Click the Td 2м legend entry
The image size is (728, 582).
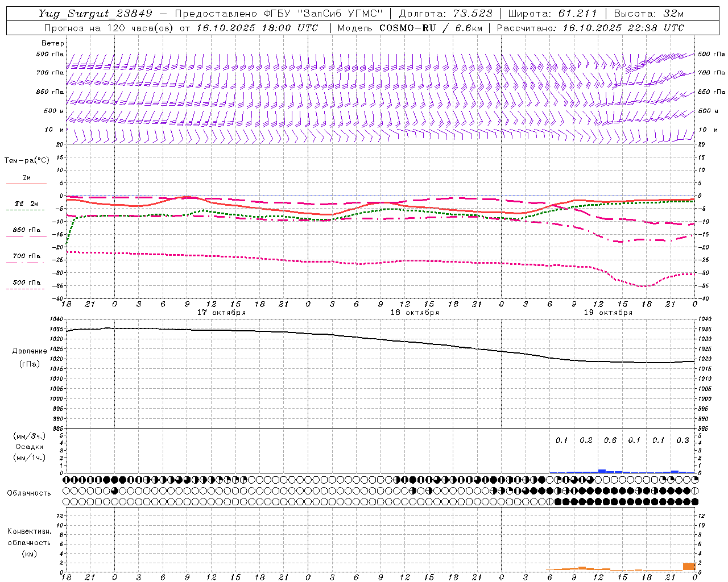click(x=26, y=203)
